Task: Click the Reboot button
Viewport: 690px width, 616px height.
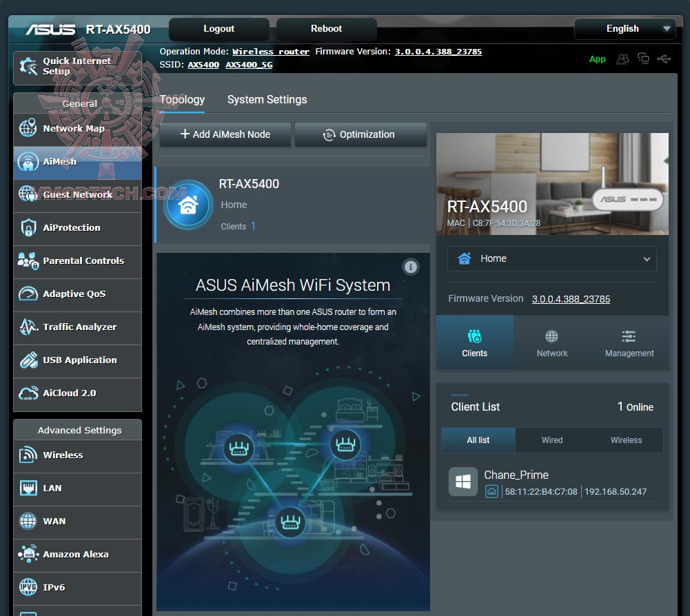Action: click(x=326, y=29)
